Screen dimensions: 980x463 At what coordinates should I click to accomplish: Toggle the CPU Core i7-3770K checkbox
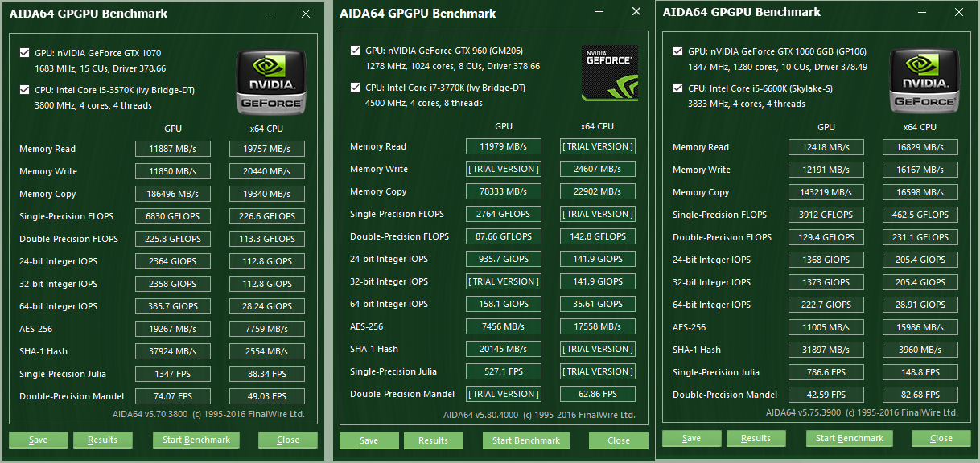(355, 88)
